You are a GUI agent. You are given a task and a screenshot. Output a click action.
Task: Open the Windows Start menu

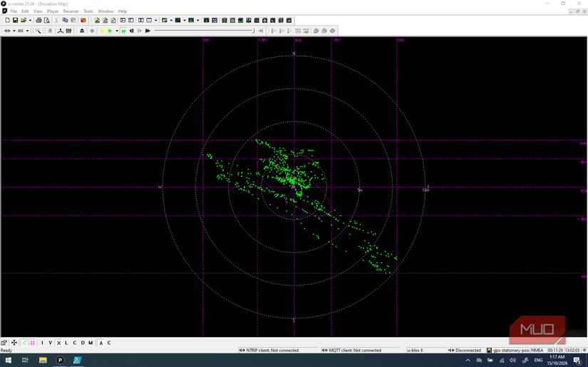[8, 361]
